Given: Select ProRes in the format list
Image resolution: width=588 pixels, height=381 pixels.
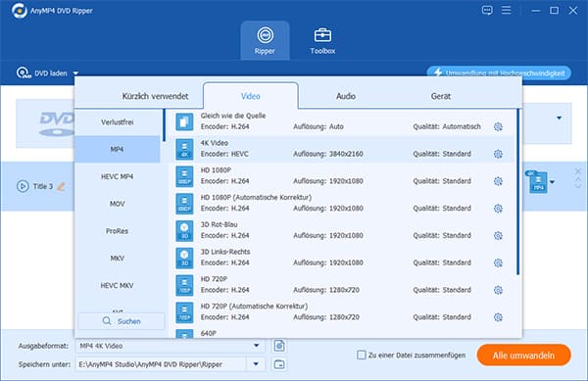Looking at the screenshot, I should pos(117,231).
